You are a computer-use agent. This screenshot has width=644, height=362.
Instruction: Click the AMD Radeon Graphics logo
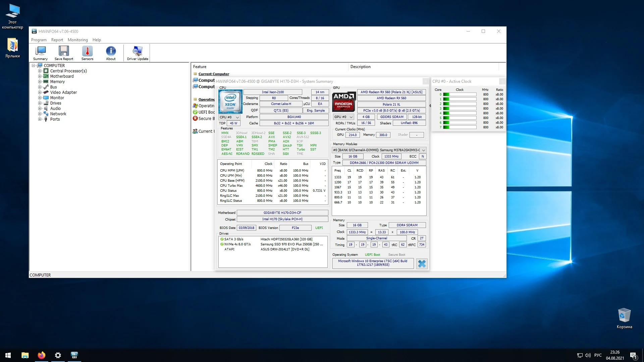(x=344, y=102)
